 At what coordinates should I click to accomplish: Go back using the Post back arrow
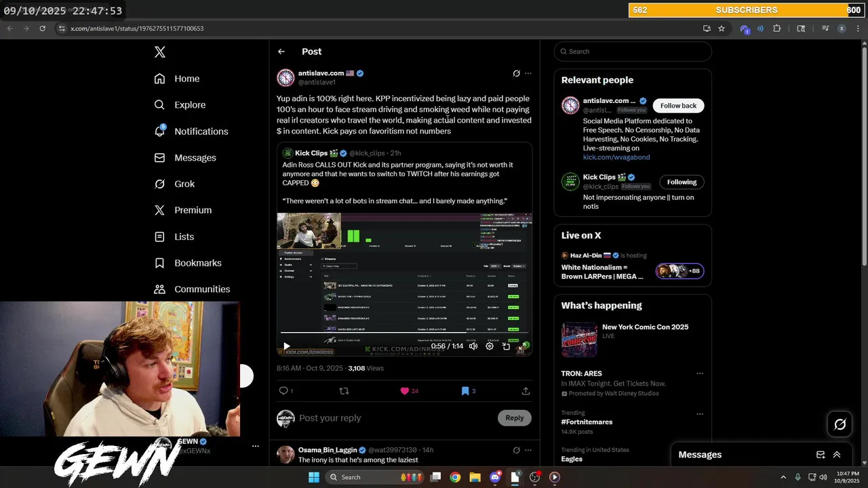coord(281,52)
